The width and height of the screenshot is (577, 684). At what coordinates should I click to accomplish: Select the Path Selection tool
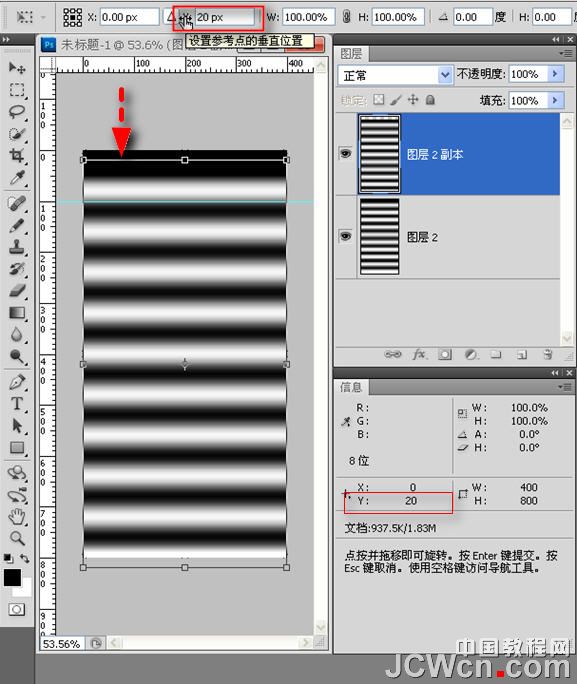[17, 426]
